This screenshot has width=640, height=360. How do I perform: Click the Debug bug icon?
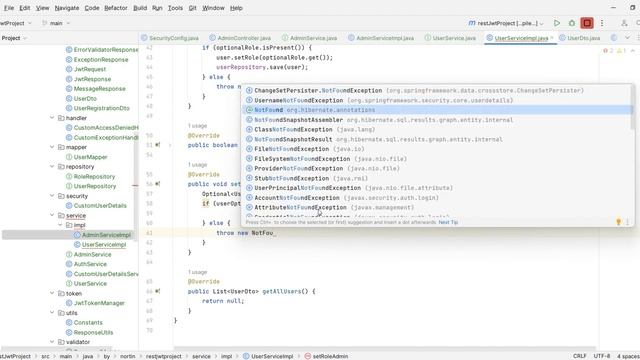pyautogui.click(x=572, y=23)
